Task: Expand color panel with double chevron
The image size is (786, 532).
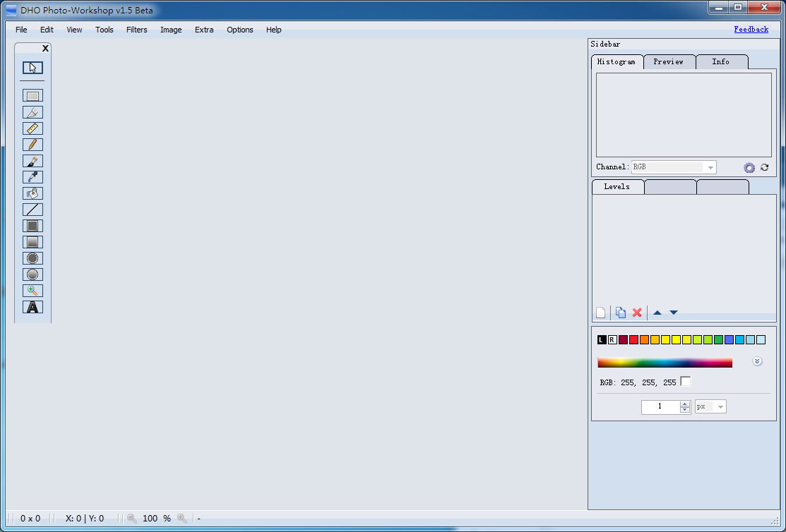Action: (757, 361)
